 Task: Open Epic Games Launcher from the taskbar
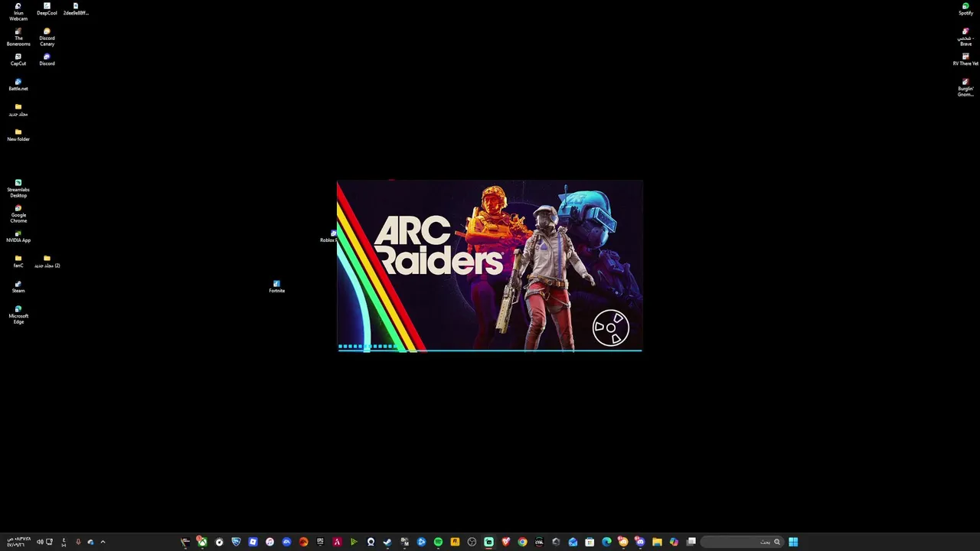click(x=320, y=542)
